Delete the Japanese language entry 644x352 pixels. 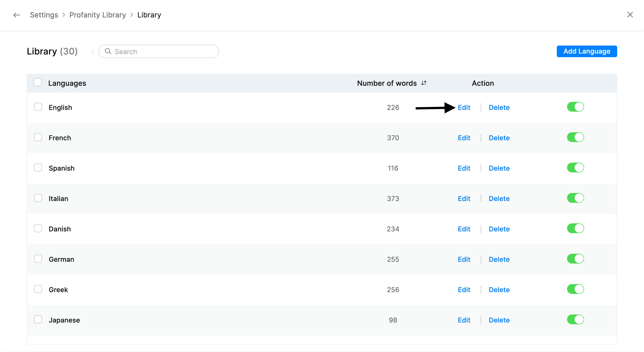click(x=499, y=320)
